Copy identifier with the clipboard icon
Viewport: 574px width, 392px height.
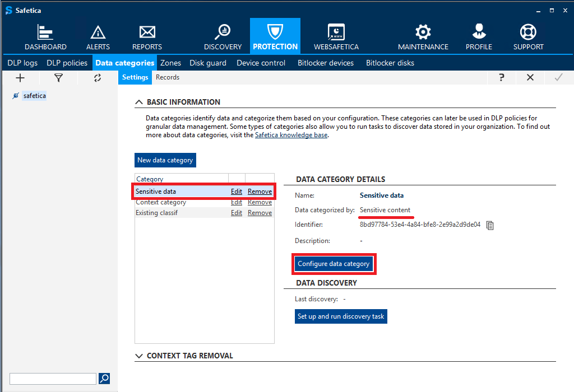pyautogui.click(x=490, y=225)
